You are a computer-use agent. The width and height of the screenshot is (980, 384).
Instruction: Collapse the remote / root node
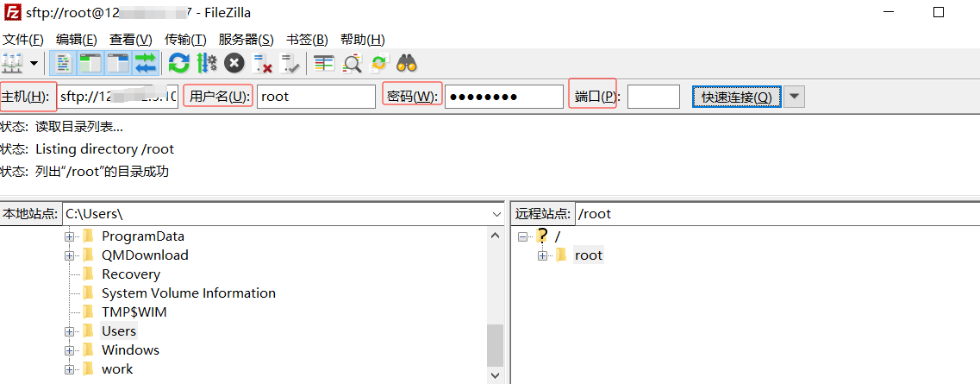click(522, 236)
